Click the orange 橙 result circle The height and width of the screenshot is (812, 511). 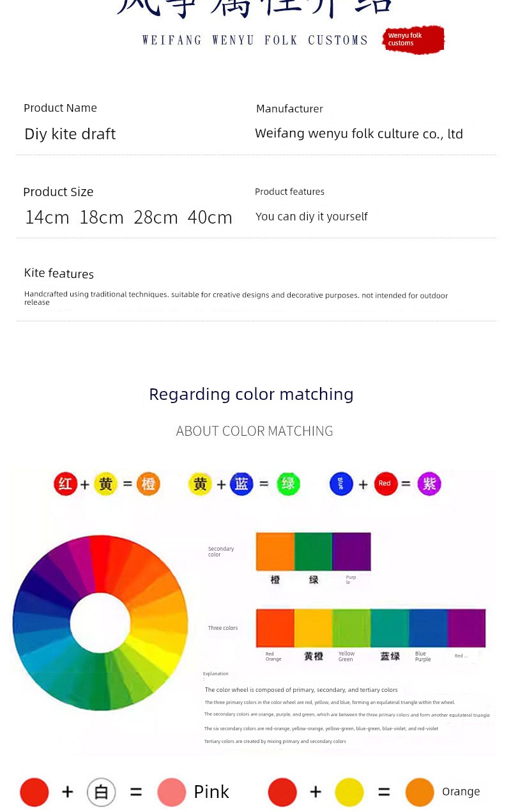click(148, 484)
